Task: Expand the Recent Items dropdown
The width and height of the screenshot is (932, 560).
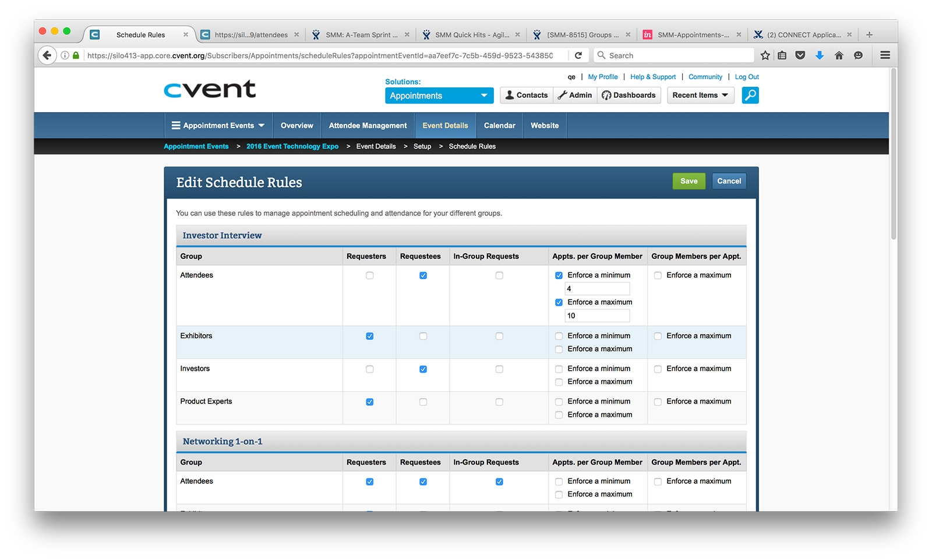Action: click(700, 95)
